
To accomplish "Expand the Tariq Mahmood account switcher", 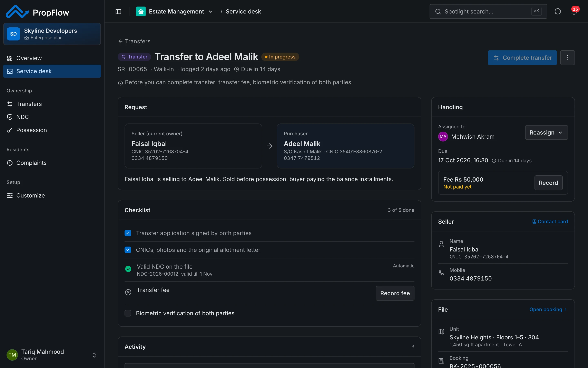I will (x=94, y=355).
